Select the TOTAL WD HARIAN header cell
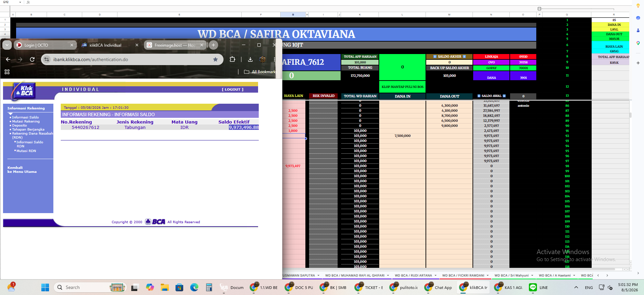Image resolution: width=644 pixels, height=295 pixels. [360, 96]
